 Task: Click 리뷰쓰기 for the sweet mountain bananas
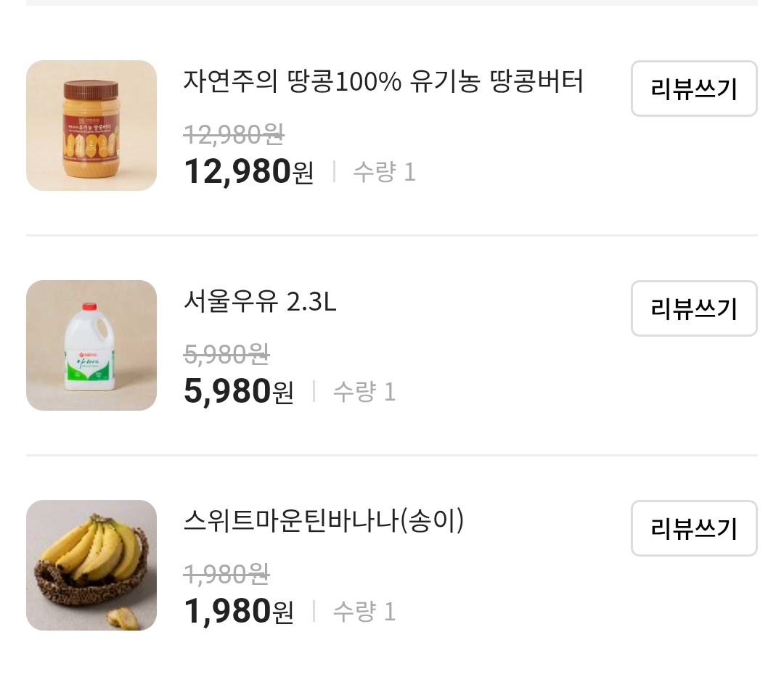[x=694, y=528]
